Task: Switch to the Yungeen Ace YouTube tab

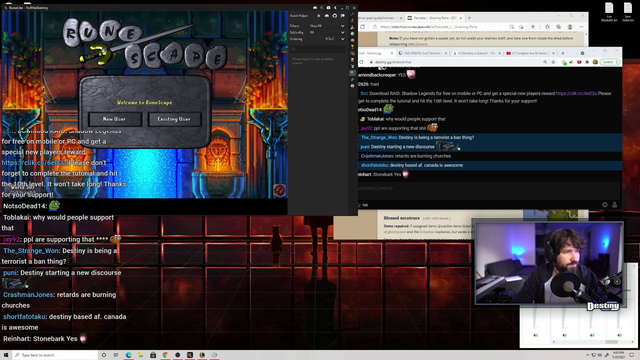Action: click(530, 53)
